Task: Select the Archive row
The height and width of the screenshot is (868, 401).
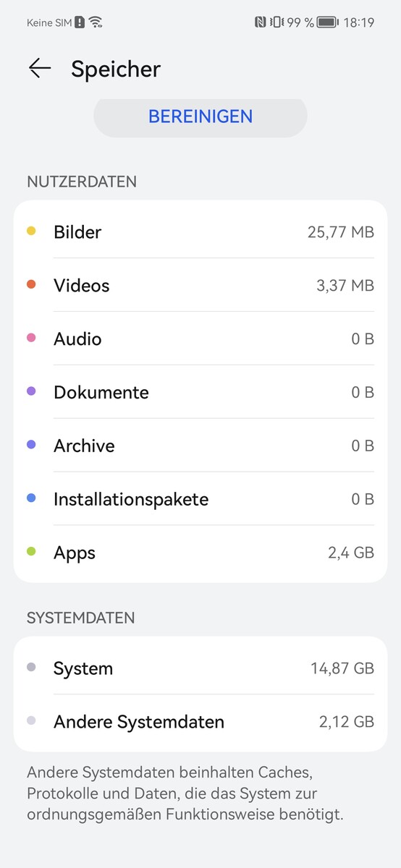Action: (200, 446)
